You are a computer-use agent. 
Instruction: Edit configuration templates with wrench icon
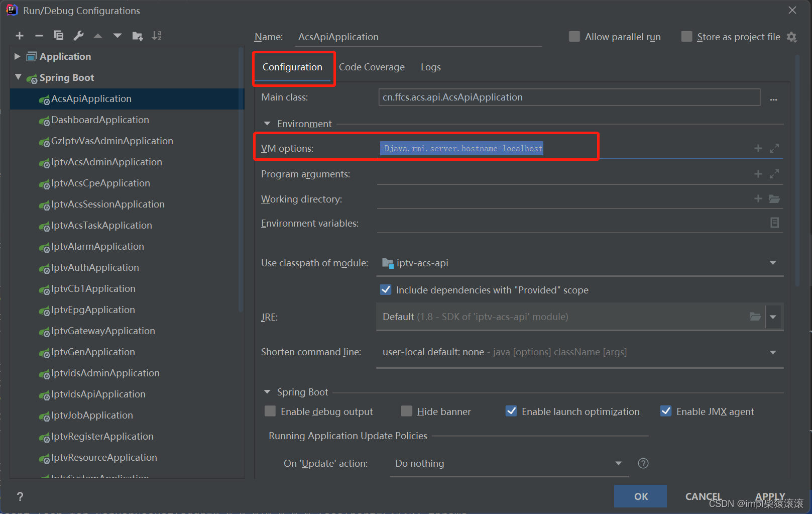(x=78, y=36)
